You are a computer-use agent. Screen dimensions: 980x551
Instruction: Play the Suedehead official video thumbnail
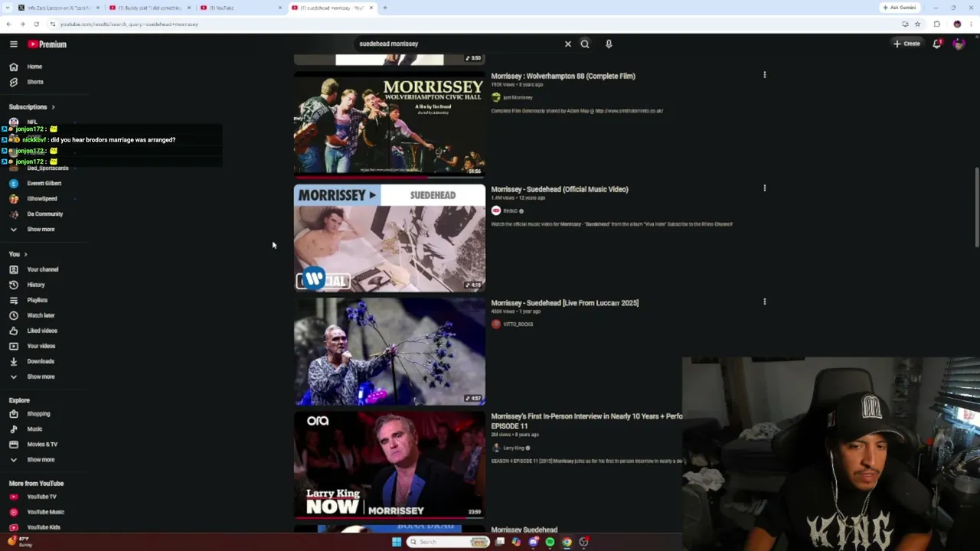[x=390, y=238]
